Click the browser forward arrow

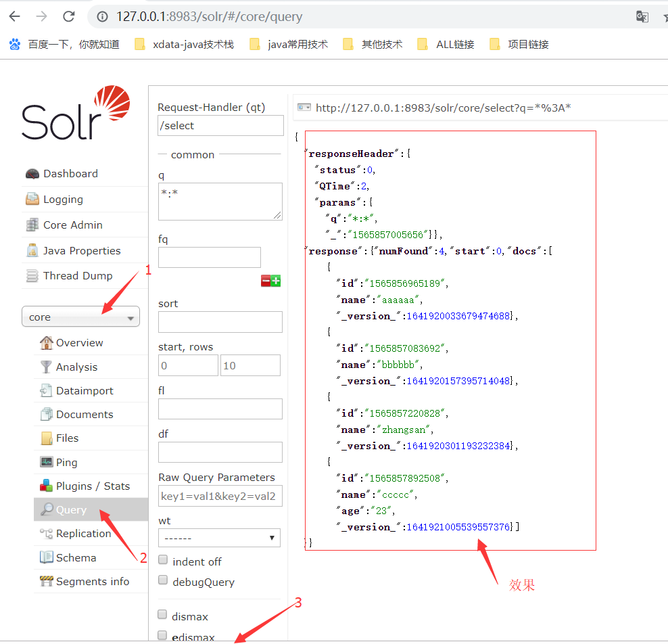click(x=41, y=17)
